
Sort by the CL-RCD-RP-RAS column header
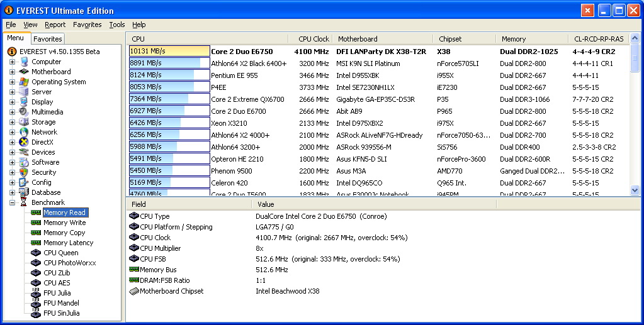tap(599, 39)
